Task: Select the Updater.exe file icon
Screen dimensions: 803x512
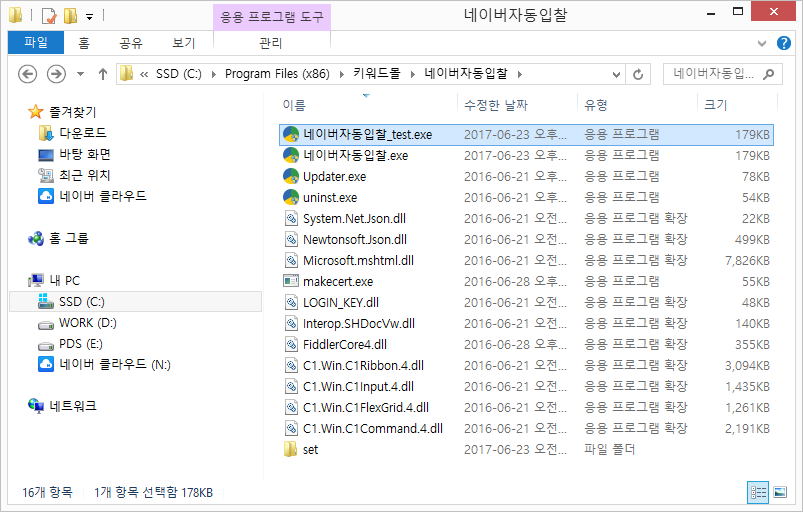Action: 291,177
